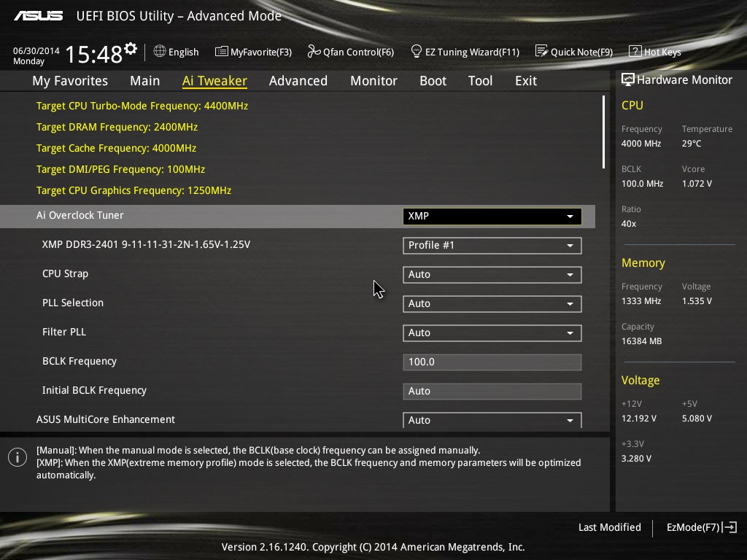This screenshot has height=560, width=747.
Task: Open the Ai Overclock Tuner dropdown
Action: click(x=492, y=216)
